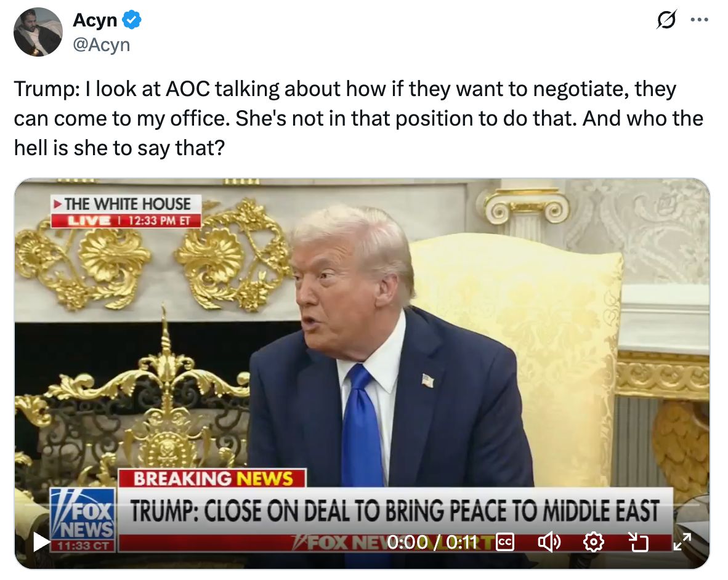The image size is (728, 580).
Task: Click the White House Live label
Action: (x=126, y=211)
